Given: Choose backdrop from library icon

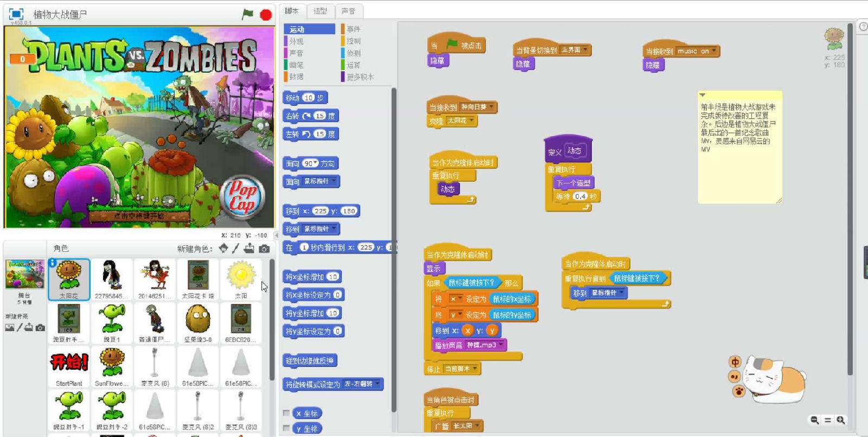Looking at the screenshot, I should (x=10, y=327).
